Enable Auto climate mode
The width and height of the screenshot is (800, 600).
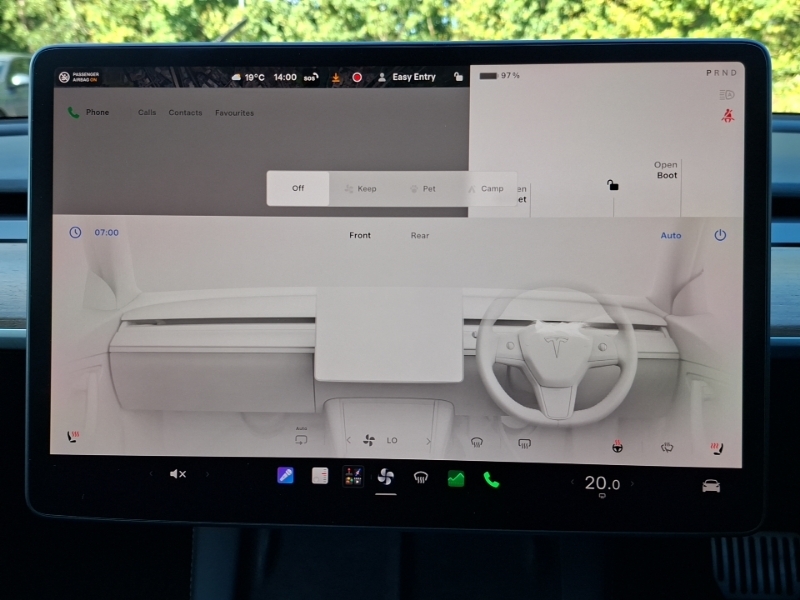670,235
